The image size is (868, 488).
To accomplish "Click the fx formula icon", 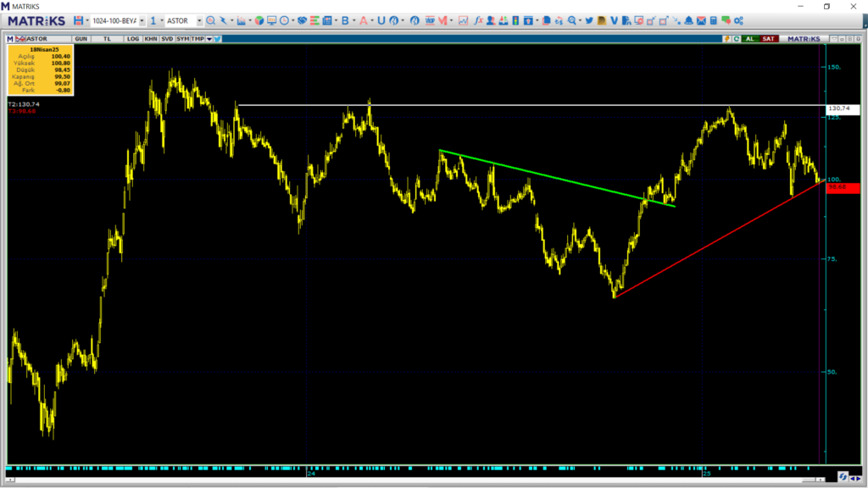I will pyautogui.click(x=479, y=20).
